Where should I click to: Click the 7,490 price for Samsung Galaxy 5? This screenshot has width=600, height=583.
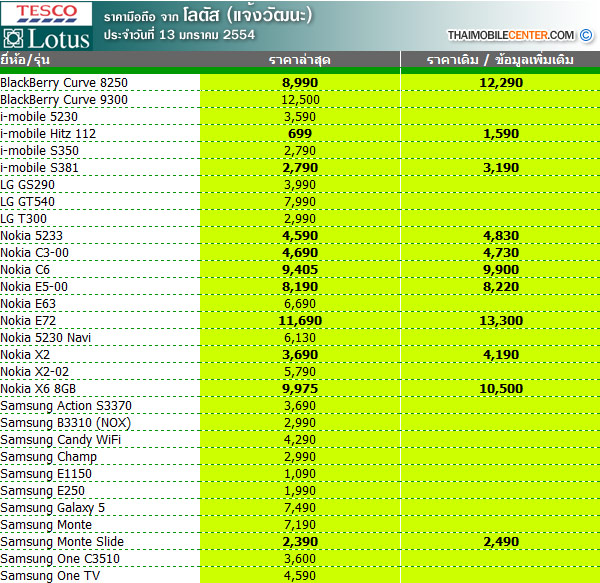[x=300, y=508]
